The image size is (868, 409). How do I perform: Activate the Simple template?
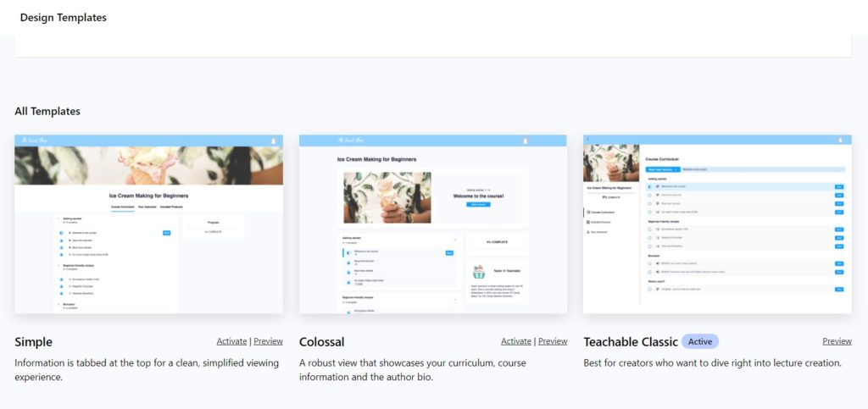(x=231, y=341)
